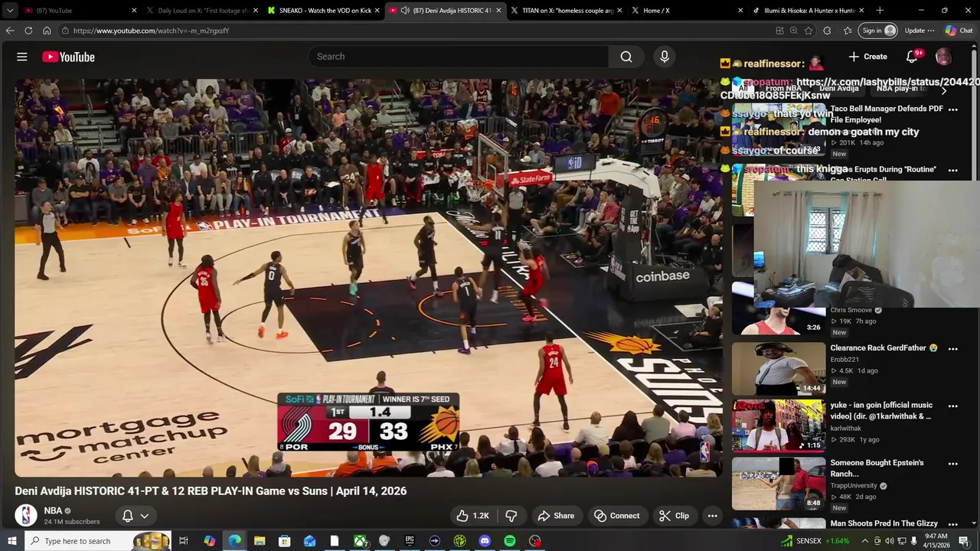Open YouTube notifications bell
Image resolution: width=980 pixels, height=551 pixels.
point(912,57)
